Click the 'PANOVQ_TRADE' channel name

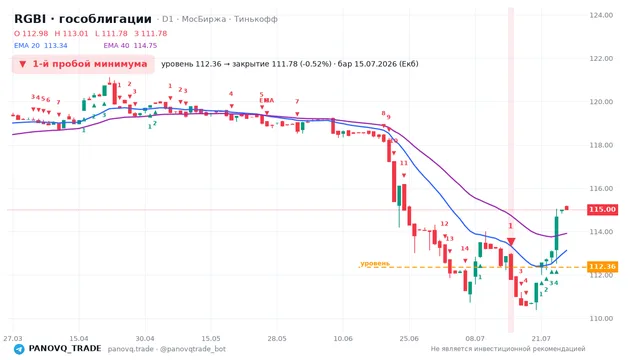coord(65,349)
